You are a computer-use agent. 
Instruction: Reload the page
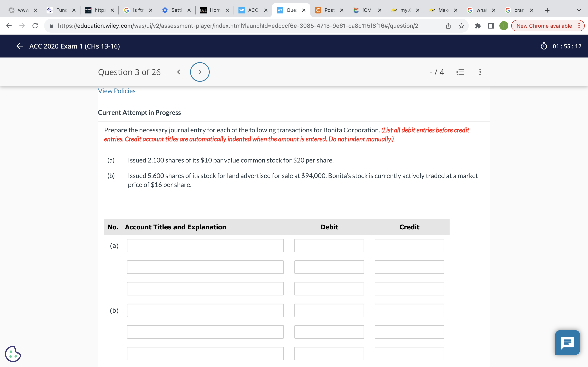(35, 26)
